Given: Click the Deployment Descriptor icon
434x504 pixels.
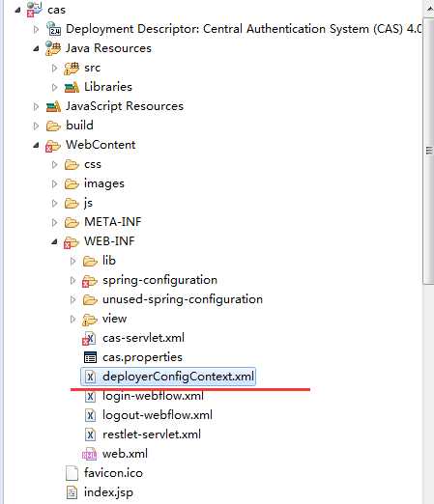Looking at the screenshot, I should click(x=53, y=29).
